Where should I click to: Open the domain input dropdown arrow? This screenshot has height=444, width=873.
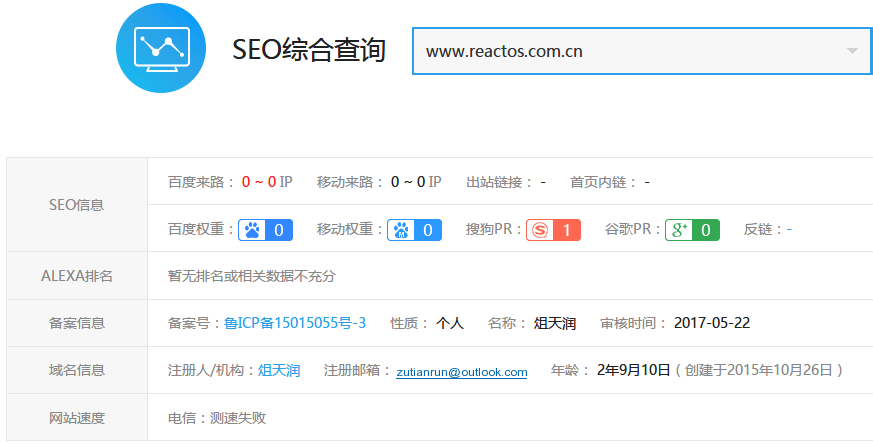pos(852,51)
